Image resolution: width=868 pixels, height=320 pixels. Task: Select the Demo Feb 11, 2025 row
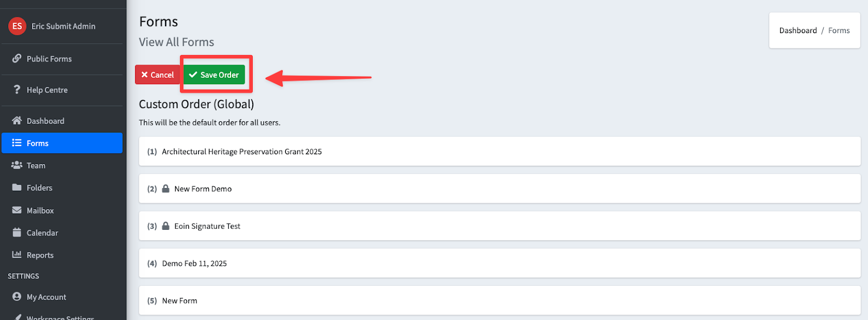[500, 263]
